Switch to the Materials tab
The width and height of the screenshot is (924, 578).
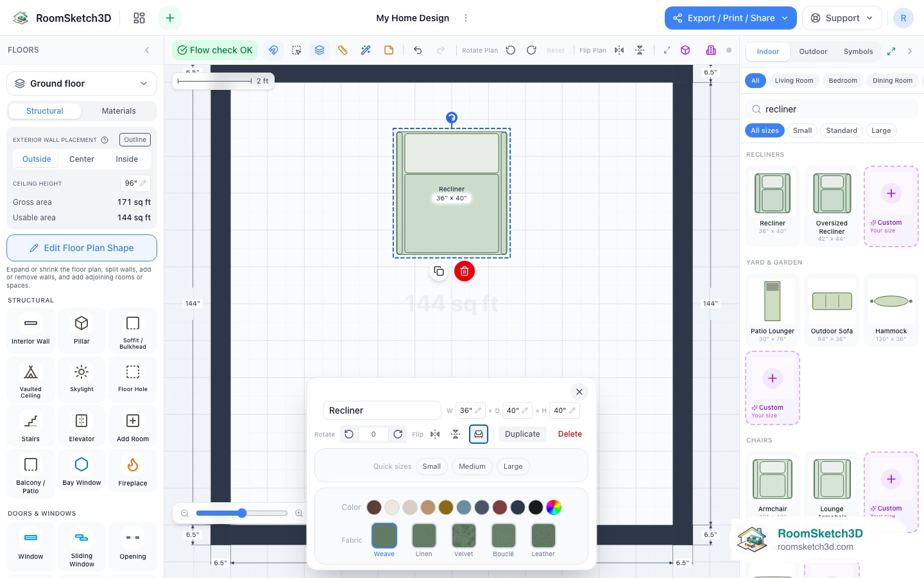point(119,111)
